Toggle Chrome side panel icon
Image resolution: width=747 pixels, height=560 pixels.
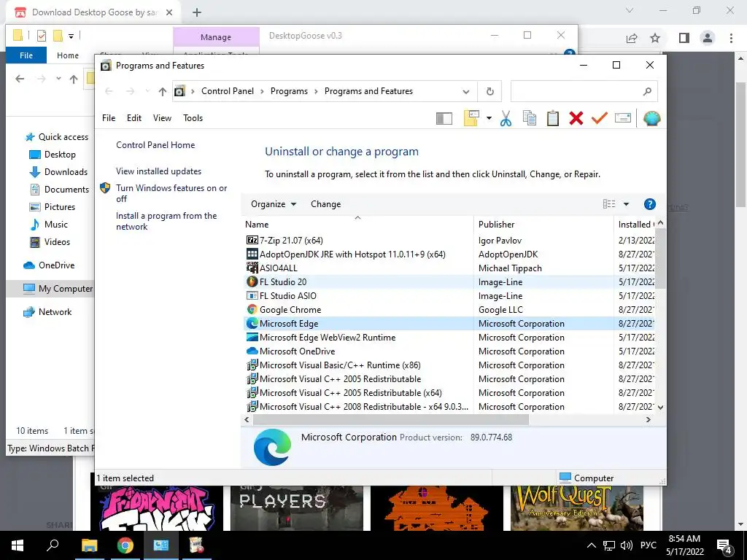click(684, 38)
